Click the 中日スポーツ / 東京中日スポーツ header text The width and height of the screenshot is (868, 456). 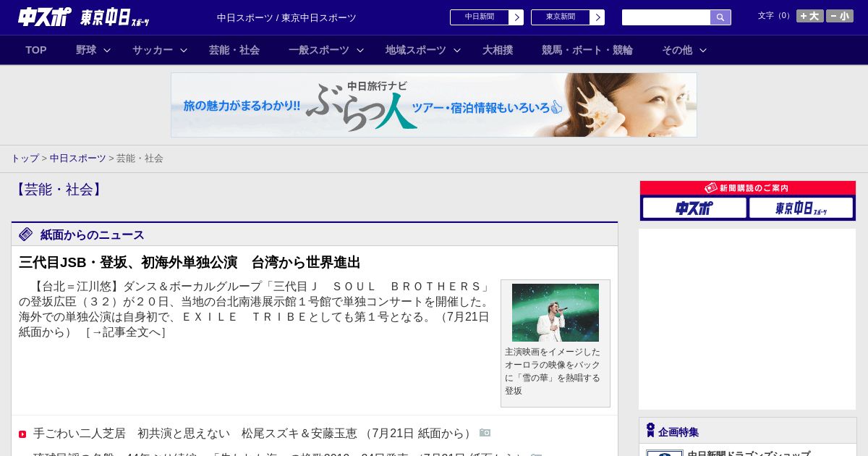click(x=286, y=17)
